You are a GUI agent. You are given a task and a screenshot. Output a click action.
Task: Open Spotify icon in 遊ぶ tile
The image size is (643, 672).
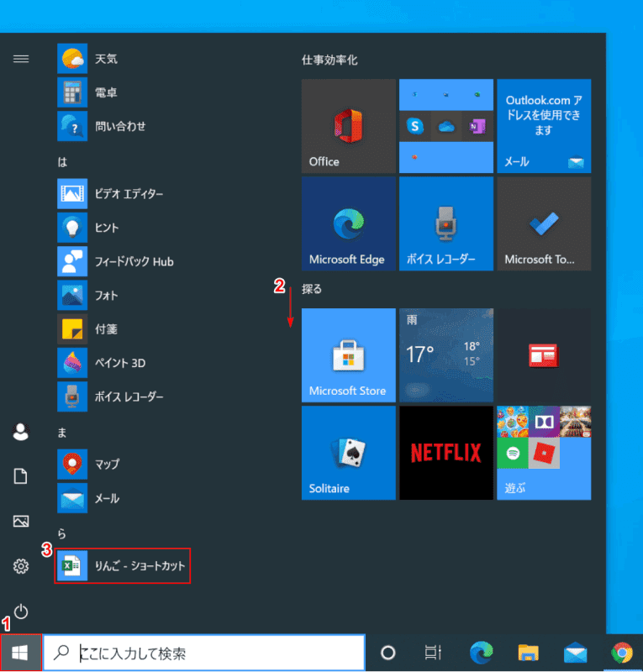513,453
